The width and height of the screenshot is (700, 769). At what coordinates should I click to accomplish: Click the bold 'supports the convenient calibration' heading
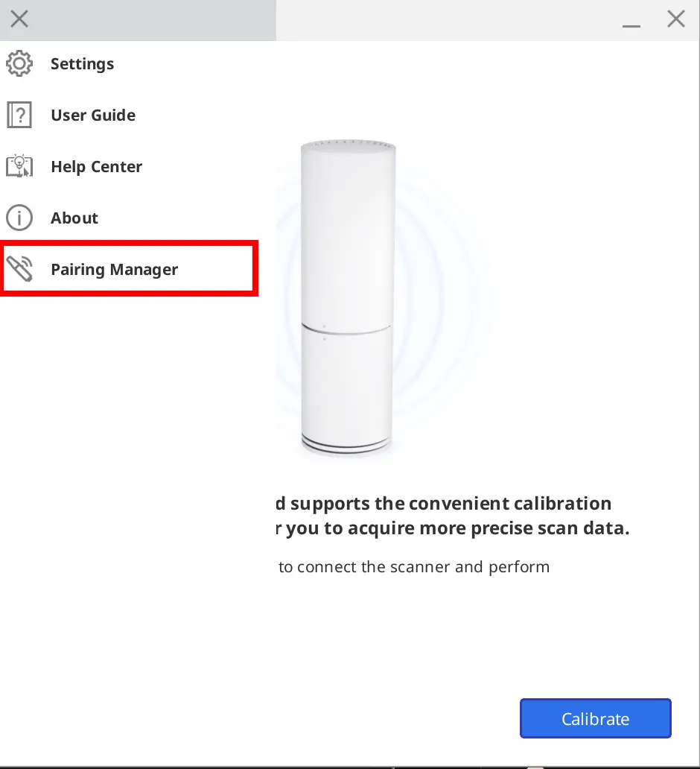tap(443, 504)
